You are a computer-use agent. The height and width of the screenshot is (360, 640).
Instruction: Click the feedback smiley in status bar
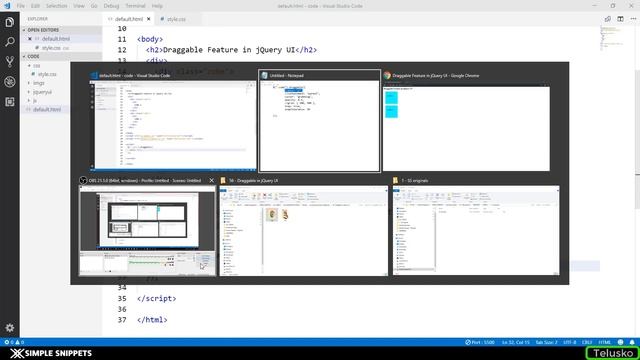[620, 342]
